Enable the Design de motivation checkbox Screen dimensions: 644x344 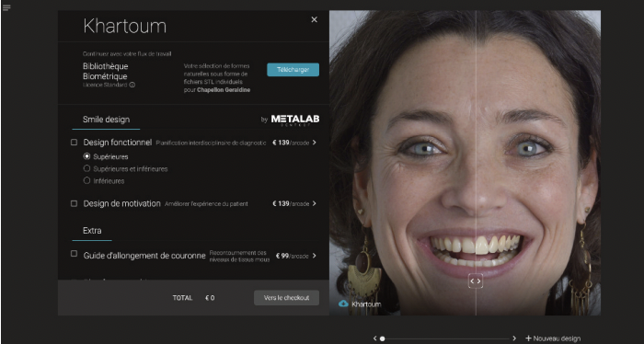coord(74,203)
